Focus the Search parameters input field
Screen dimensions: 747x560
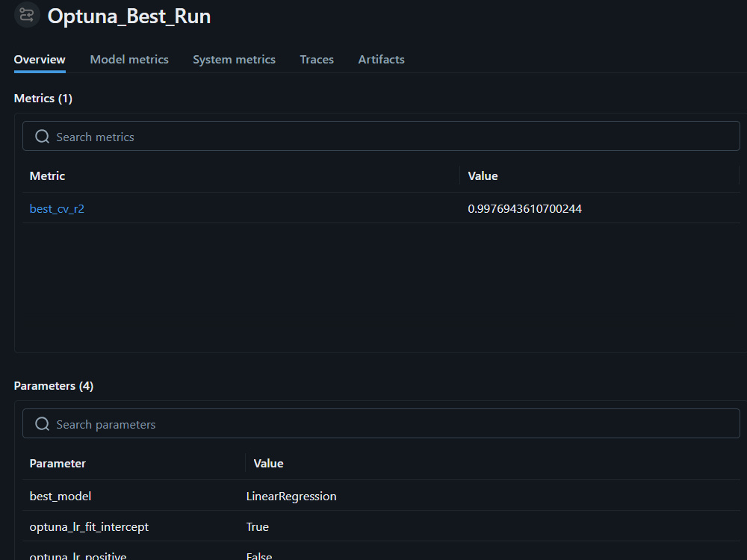coord(381,423)
